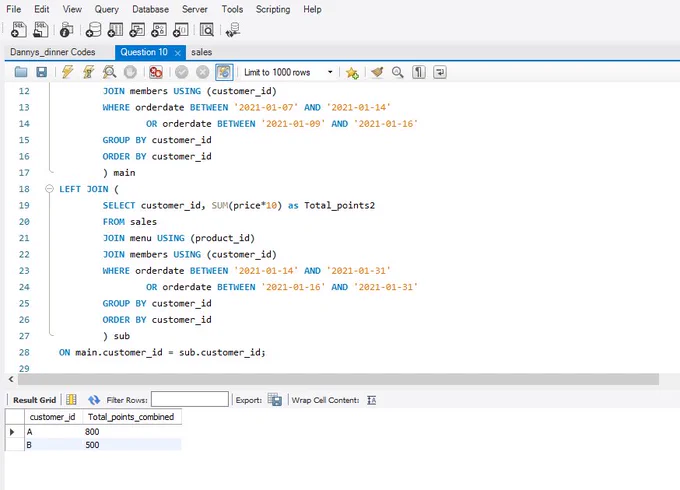Click the date '2021-01-07' on line 13

266,107
